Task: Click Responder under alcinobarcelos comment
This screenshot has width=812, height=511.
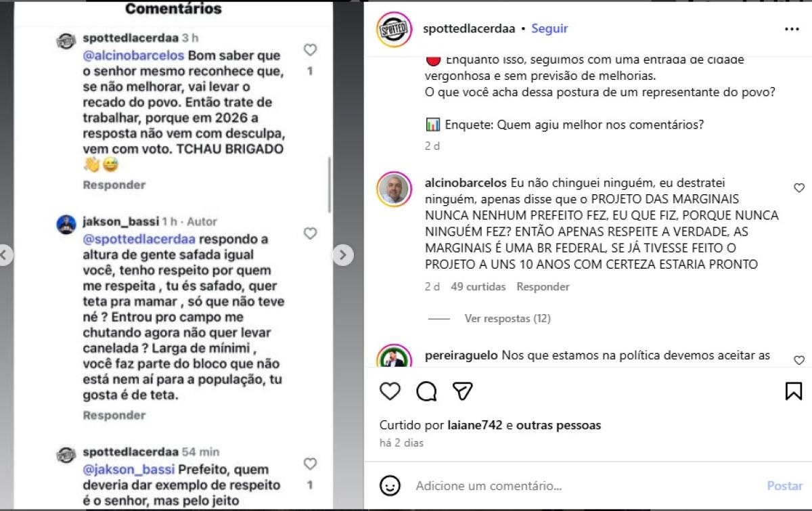Action: pos(543,286)
